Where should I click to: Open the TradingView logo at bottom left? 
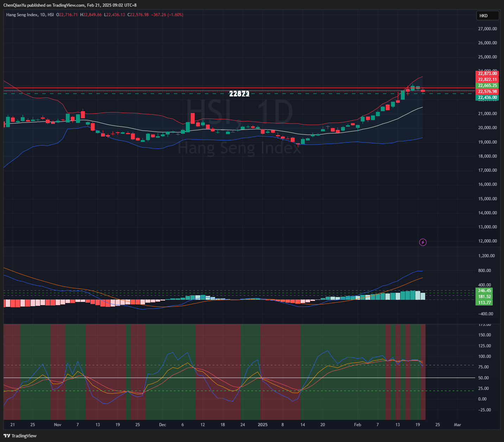coord(20,436)
